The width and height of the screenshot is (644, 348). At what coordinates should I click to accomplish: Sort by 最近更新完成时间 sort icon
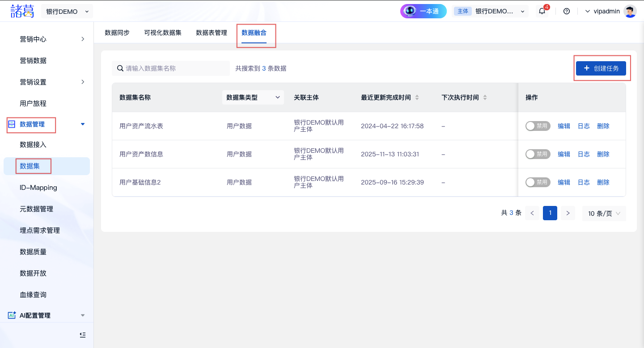point(417,97)
